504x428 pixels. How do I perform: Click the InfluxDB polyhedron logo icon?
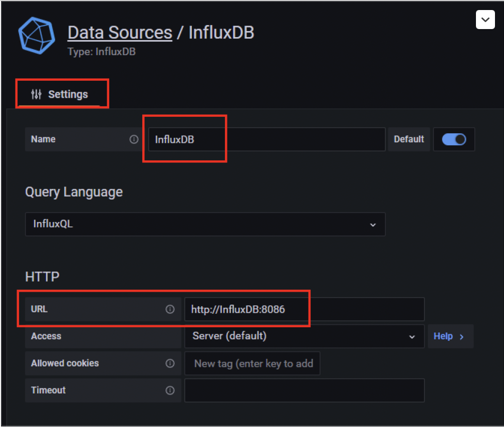(x=37, y=36)
